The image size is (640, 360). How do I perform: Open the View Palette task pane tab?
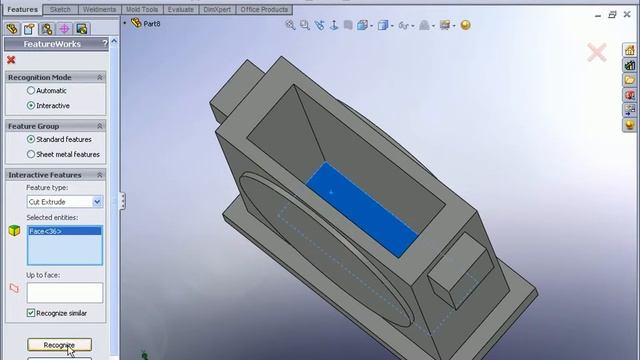click(629, 95)
